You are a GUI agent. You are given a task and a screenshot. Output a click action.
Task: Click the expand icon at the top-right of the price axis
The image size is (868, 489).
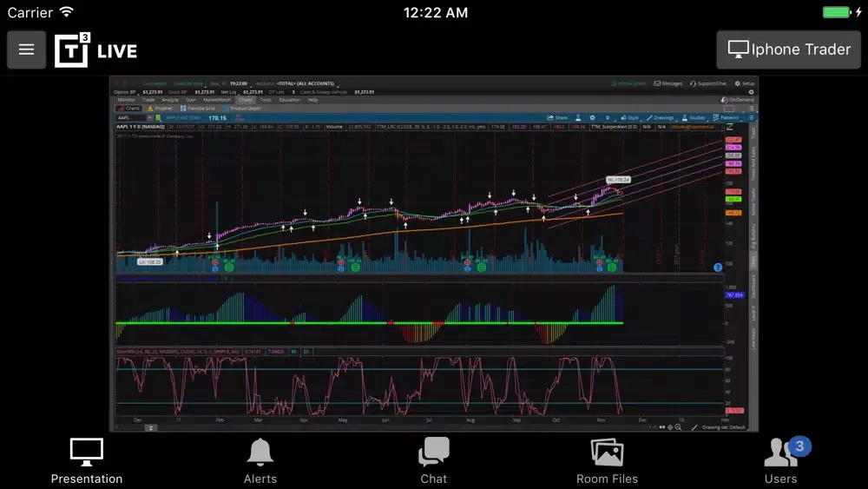point(730,128)
